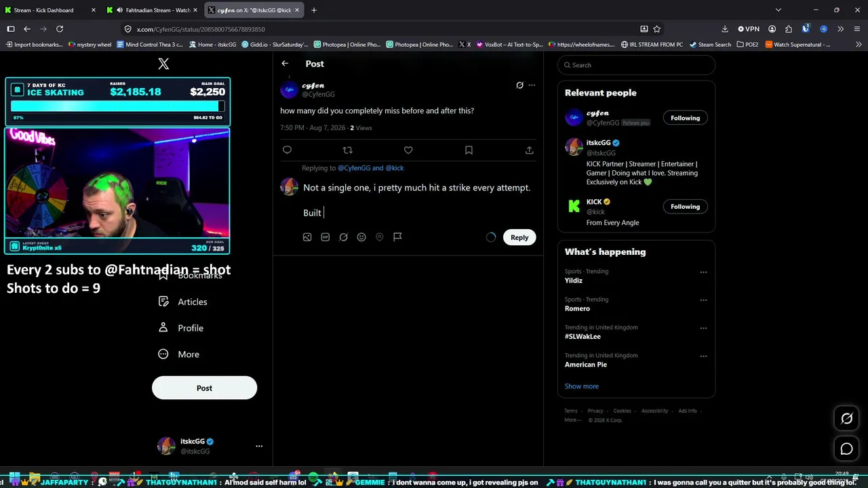Bookmark cyfen's post
The height and width of the screenshot is (488, 868).
tap(469, 150)
